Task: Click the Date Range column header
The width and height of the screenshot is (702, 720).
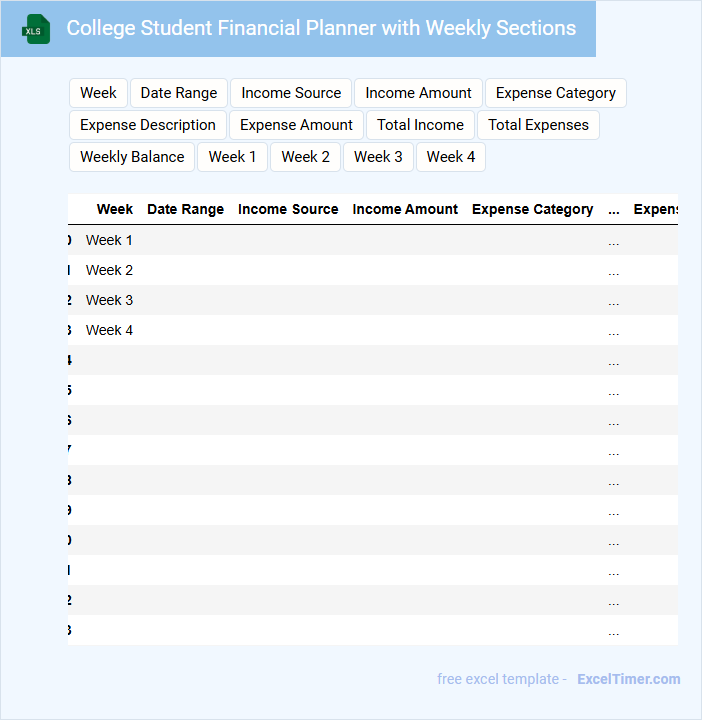Action: [x=185, y=209]
